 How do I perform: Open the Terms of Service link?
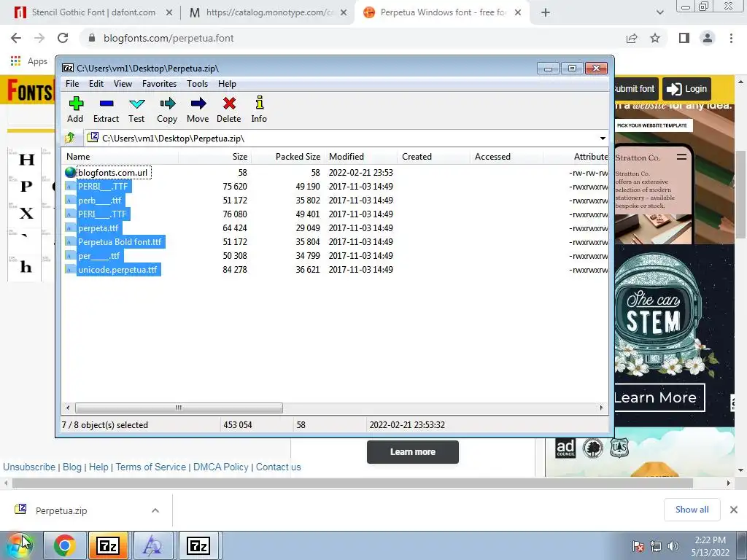[x=150, y=467]
